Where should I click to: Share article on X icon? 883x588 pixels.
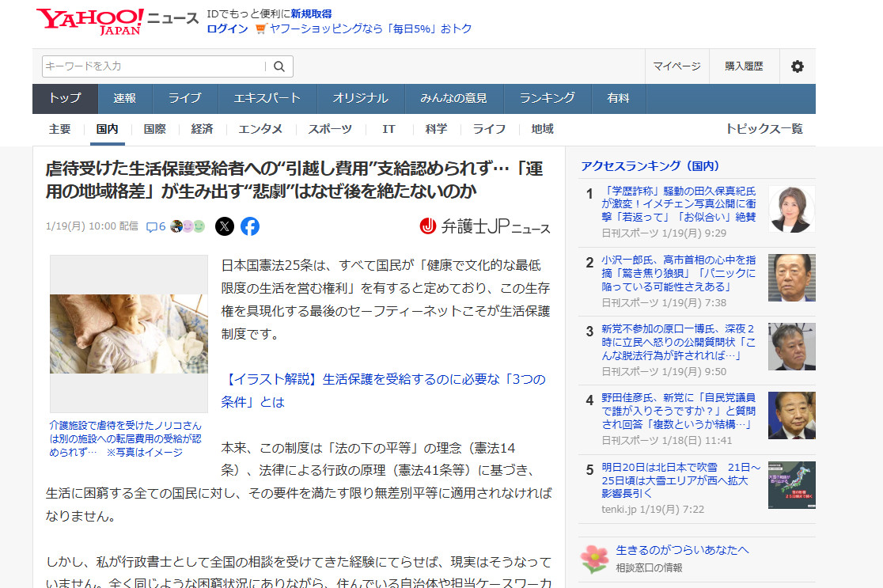tap(225, 226)
